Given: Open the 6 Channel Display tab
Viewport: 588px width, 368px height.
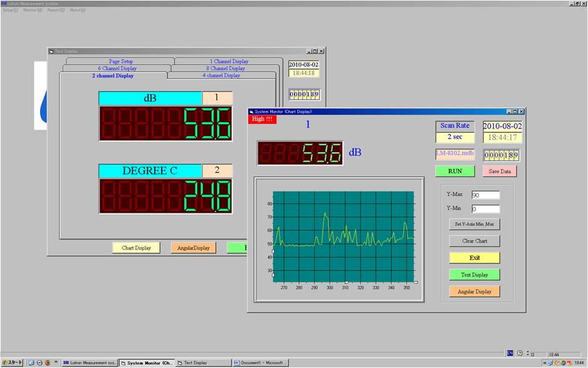Looking at the screenshot, I should pyautogui.click(x=117, y=68).
